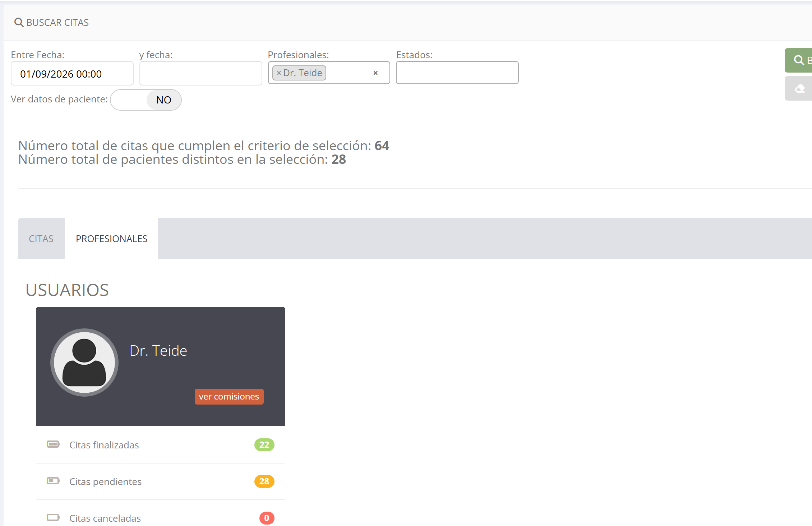Click the BUSCAR CITAS magnifier icon
The image size is (812, 526).
point(19,22)
